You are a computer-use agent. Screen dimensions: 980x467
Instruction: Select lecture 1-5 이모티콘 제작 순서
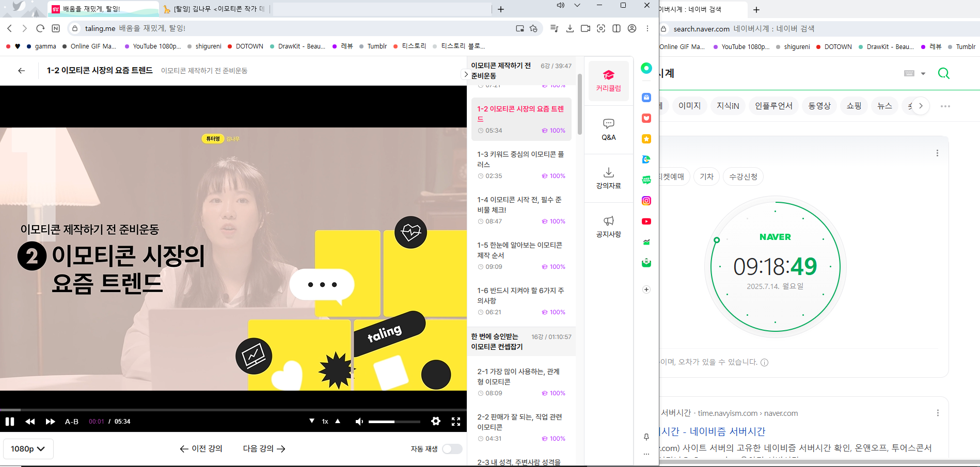[521, 255]
